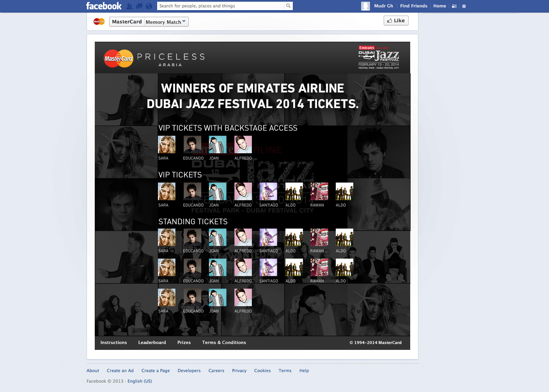Open Cookies footer link

(x=262, y=371)
